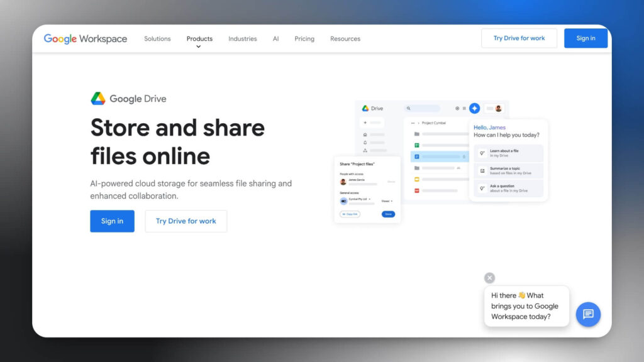Image resolution: width=644 pixels, height=362 pixels.
Task: Open the Resources menu item
Action: coord(345,39)
